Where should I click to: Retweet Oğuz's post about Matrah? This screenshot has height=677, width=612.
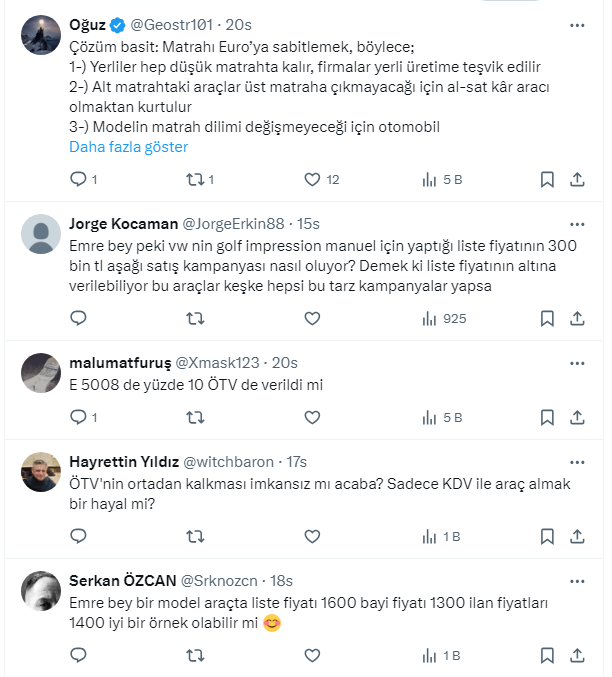[195, 180]
